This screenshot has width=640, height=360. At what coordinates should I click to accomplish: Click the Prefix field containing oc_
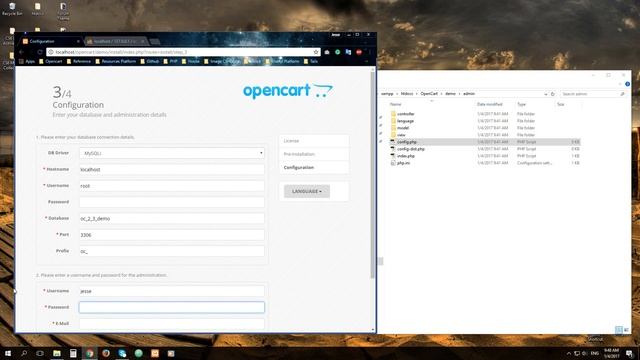172,251
